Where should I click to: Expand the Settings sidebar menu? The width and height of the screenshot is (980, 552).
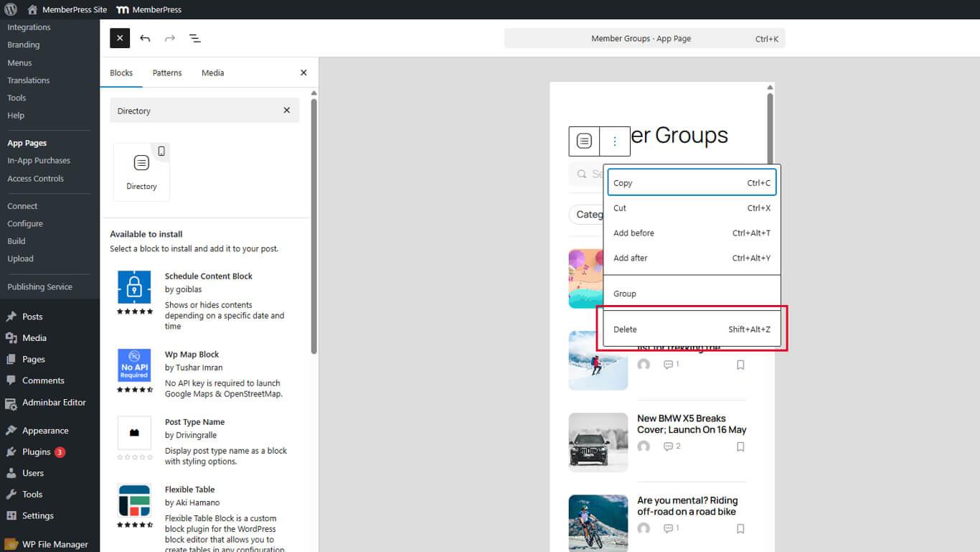click(37, 515)
